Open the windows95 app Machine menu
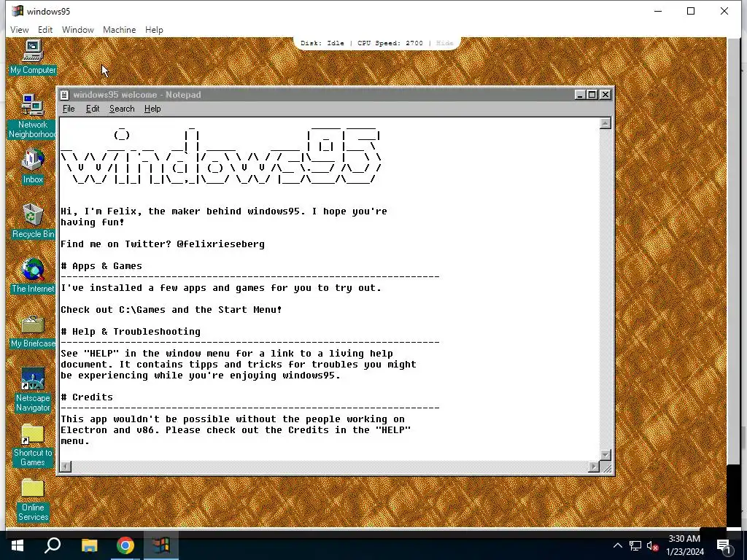 coord(119,29)
